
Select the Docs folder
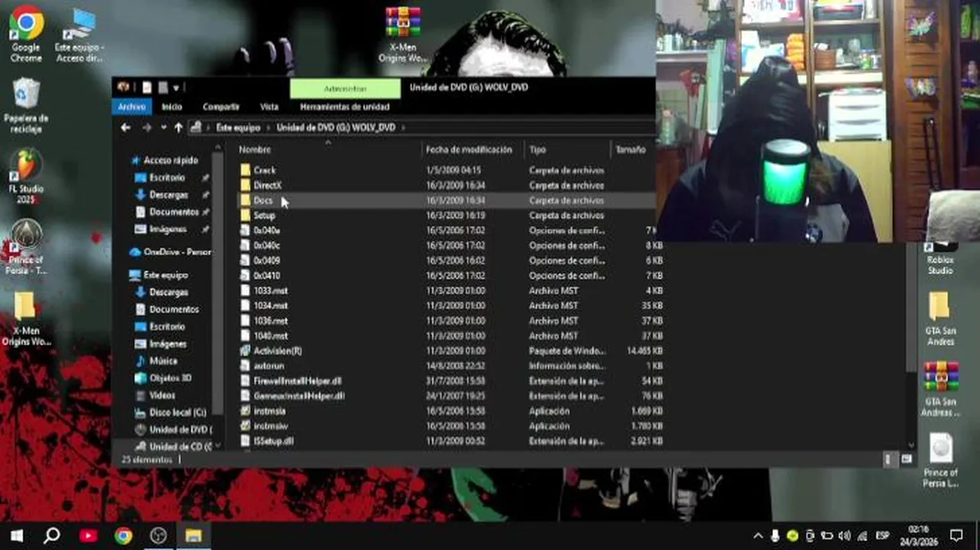click(263, 200)
